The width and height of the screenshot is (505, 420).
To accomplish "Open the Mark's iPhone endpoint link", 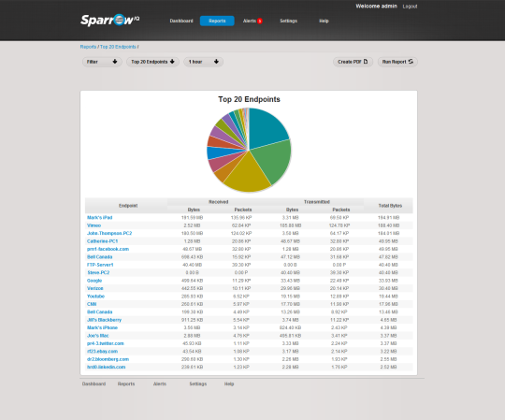I will [x=102, y=327].
